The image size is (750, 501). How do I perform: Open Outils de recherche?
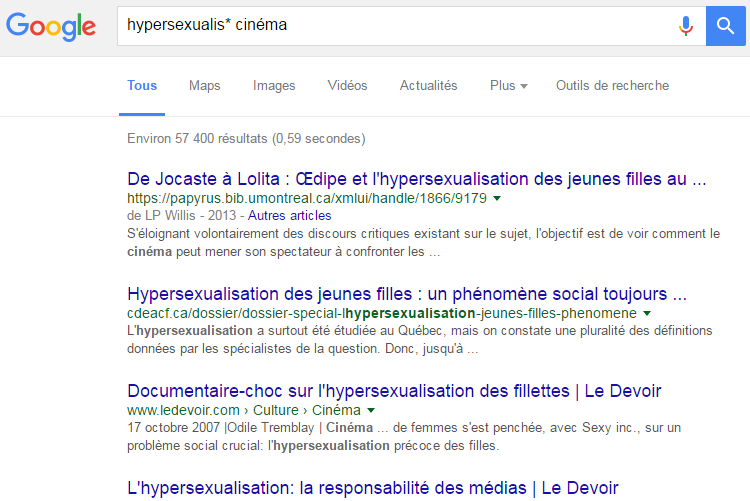tap(612, 86)
